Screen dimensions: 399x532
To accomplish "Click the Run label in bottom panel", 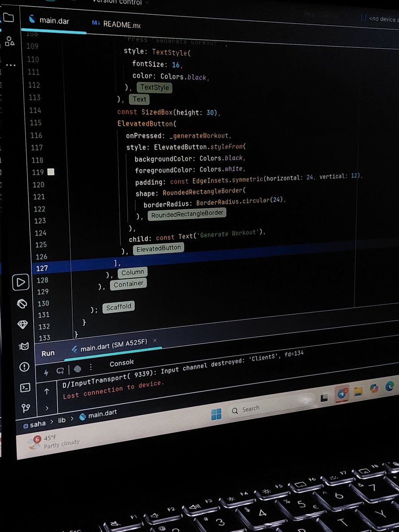I will click(47, 353).
